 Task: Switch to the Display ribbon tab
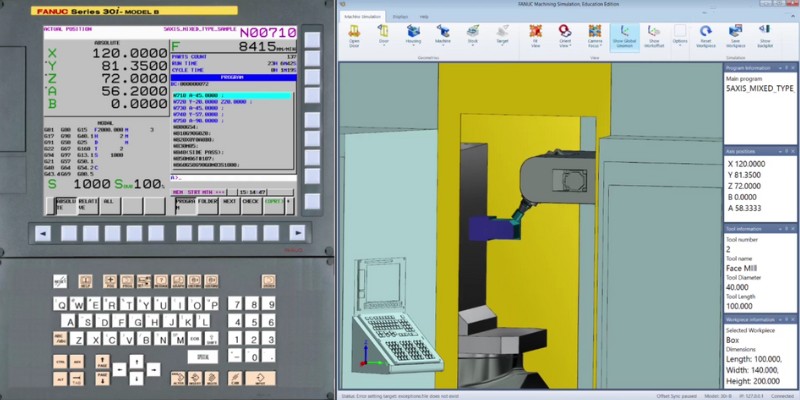tap(401, 17)
